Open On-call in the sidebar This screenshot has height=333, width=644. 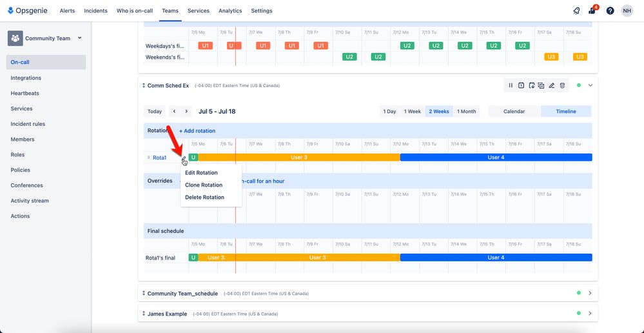(x=46, y=62)
